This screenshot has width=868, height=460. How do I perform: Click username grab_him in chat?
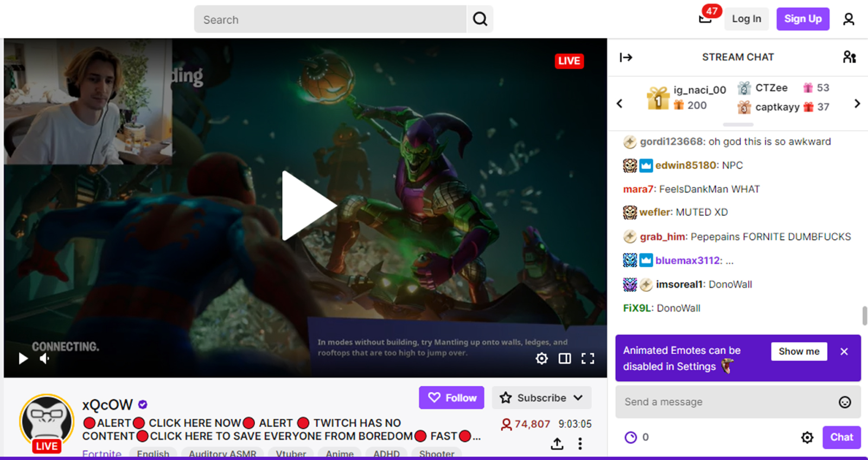[x=662, y=237]
